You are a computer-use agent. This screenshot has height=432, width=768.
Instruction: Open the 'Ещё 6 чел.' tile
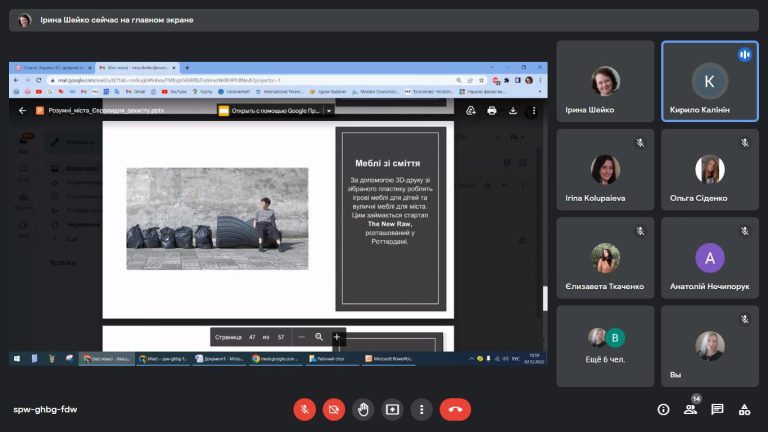pos(605,346)
